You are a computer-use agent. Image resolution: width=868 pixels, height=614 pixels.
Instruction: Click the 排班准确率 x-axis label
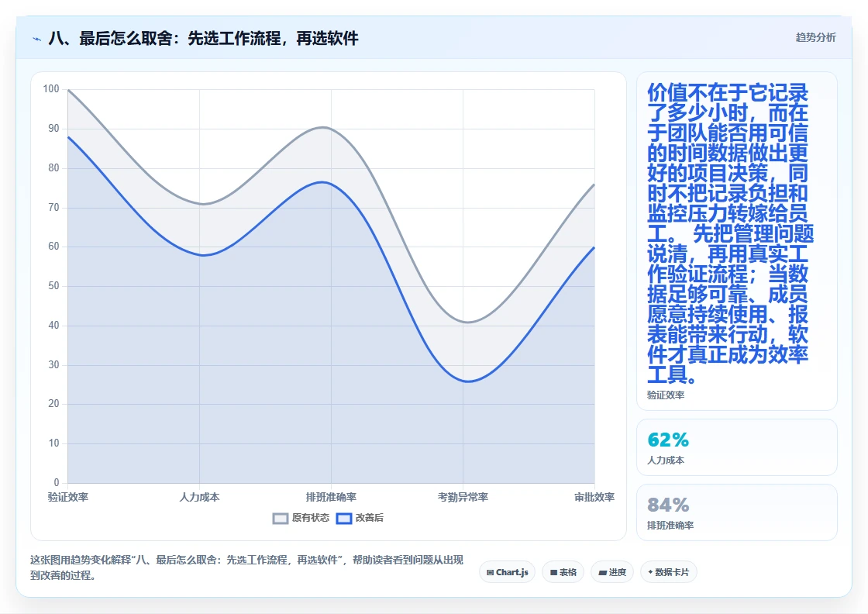[x=331, y=497]
